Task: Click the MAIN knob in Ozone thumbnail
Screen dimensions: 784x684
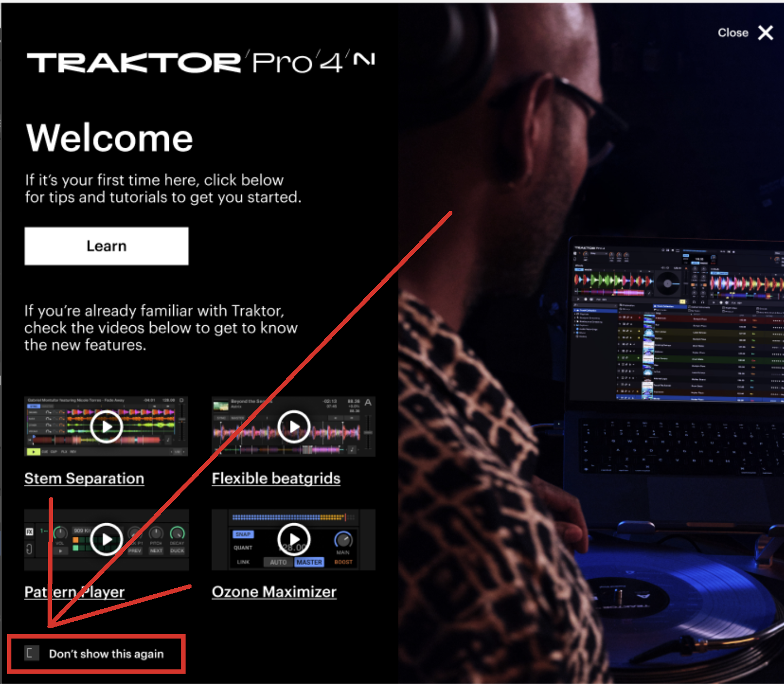Action: [343, 540]
